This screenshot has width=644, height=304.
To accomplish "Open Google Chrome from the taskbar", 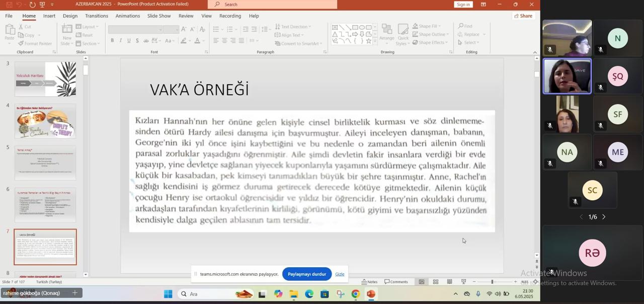I will click(x=356, y=294).
